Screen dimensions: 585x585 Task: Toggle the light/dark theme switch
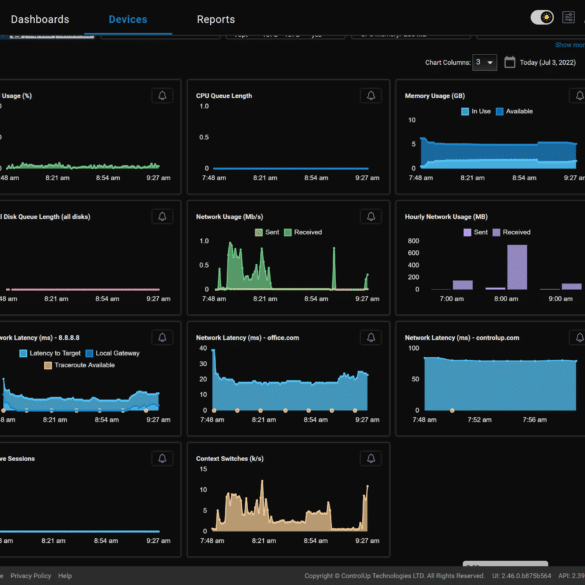(542, 18)
